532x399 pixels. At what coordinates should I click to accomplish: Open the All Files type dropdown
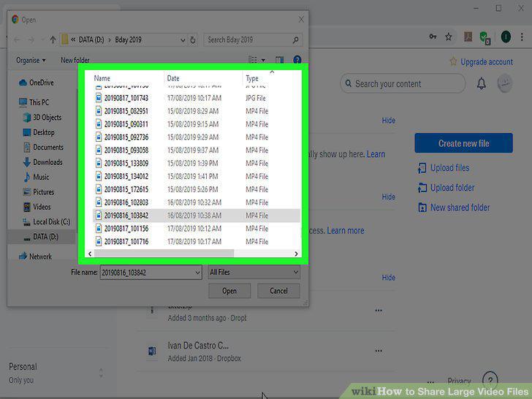pos(254,272)
